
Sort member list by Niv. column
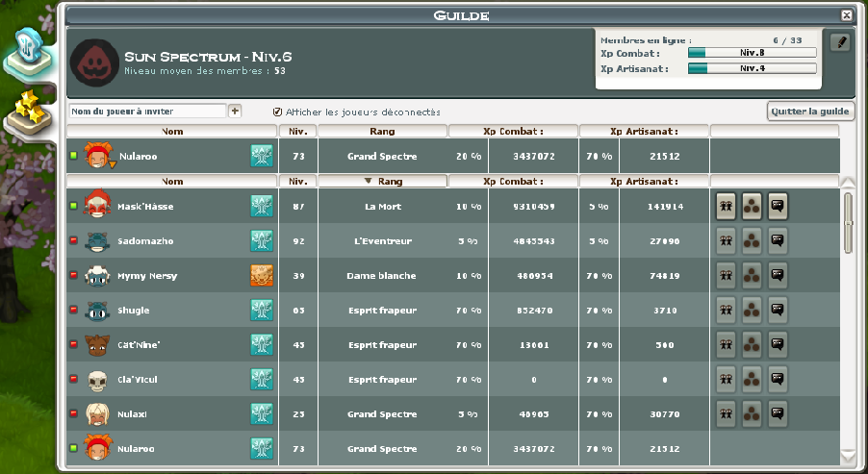coord(296,181)
